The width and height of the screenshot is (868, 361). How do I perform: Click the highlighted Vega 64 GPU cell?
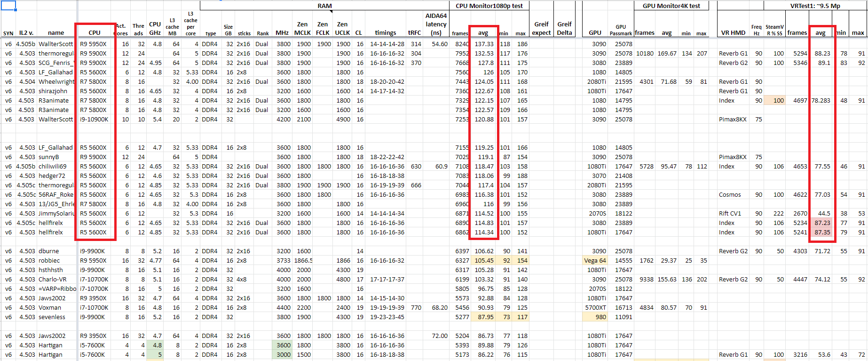(595, 260)
